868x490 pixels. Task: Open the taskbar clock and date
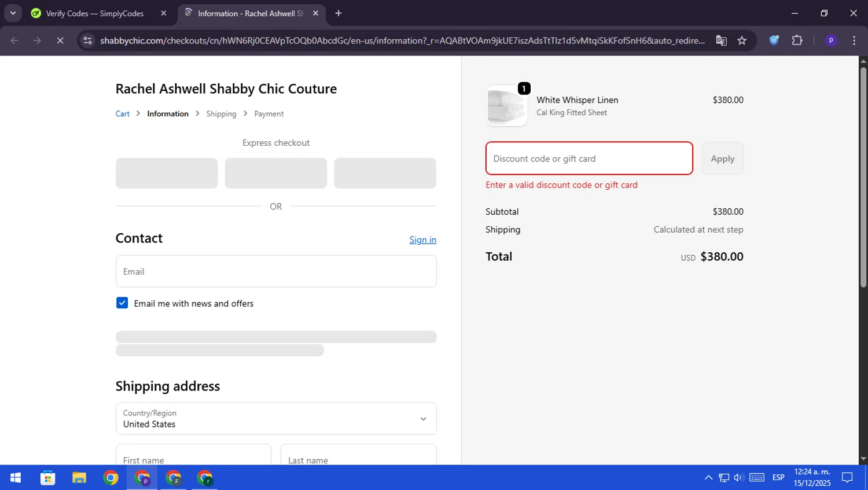812,478
